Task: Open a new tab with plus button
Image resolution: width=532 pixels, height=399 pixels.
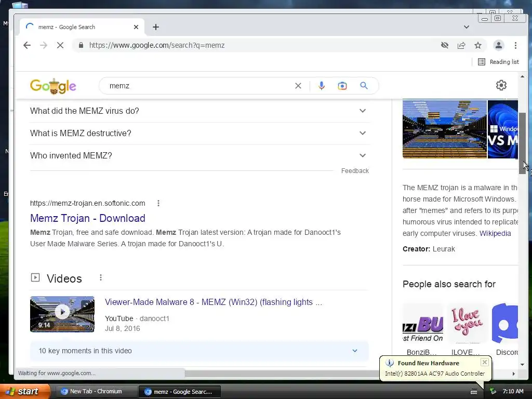Action: coord(156,27)
